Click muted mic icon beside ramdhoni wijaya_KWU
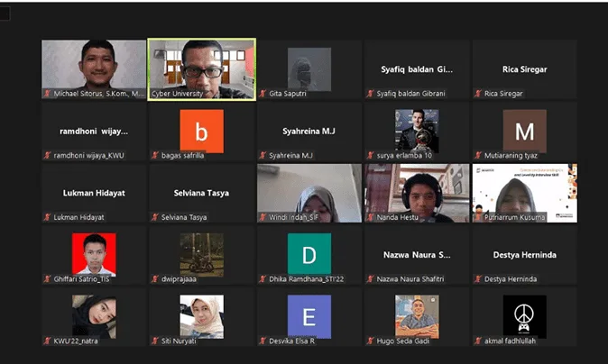The width and height of the screenshot is (608, 364). [x=47, y=155]
